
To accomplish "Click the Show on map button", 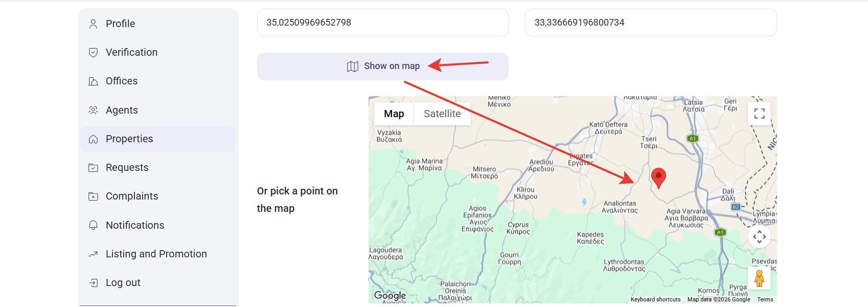I will tap(383, 67).
